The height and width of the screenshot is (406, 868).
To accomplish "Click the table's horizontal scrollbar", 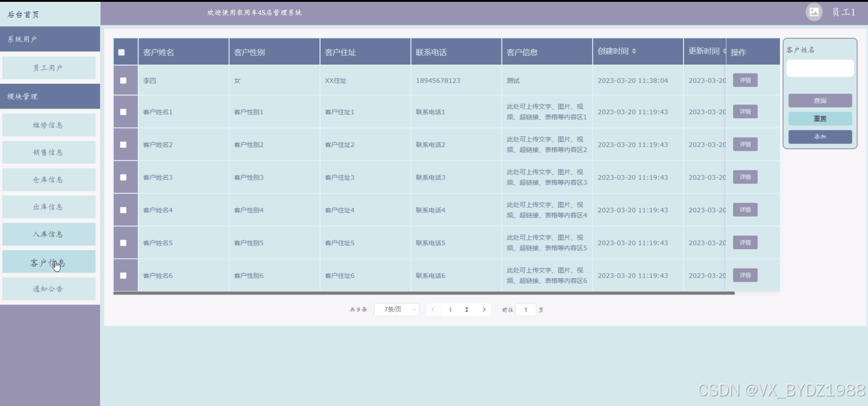I will 424,293.
